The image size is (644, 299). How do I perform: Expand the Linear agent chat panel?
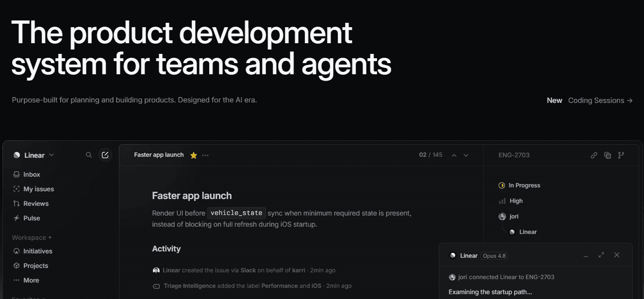coord(601,255)
